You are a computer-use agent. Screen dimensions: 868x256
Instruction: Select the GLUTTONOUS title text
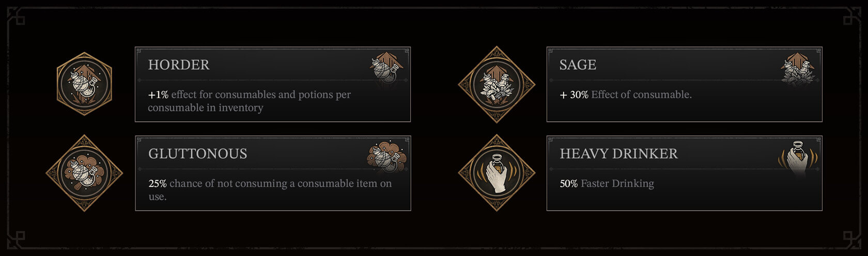197,154
